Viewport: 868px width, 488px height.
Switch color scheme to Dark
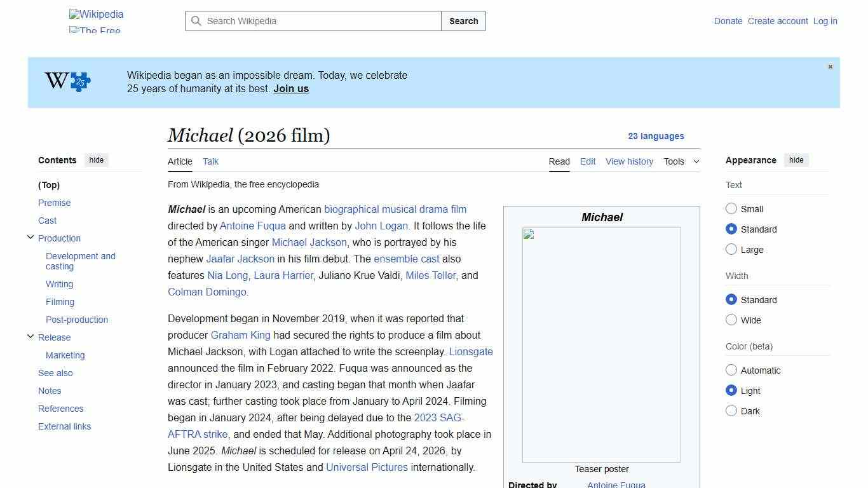pos(731,410)
